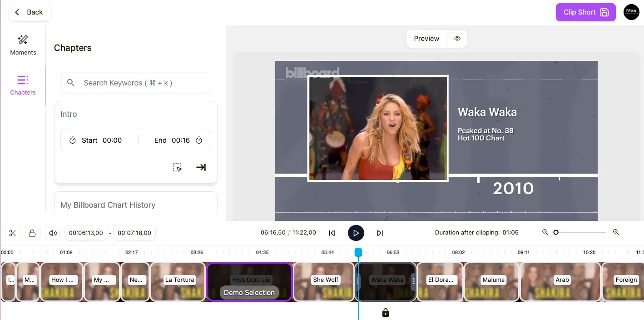Zoom in on the timeline with magnifier icon

[616, 232]
